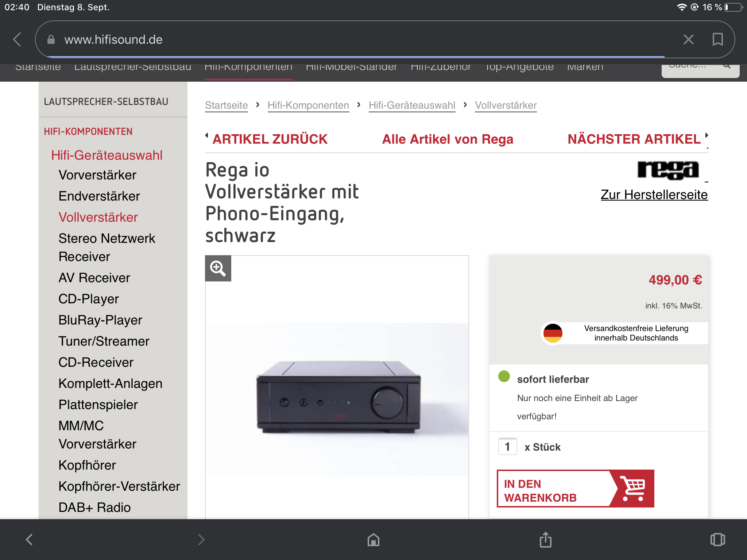Open Hifi-Komponenten top menu
The width and height of the screenshot is (747, 560).
coord(248,67)
